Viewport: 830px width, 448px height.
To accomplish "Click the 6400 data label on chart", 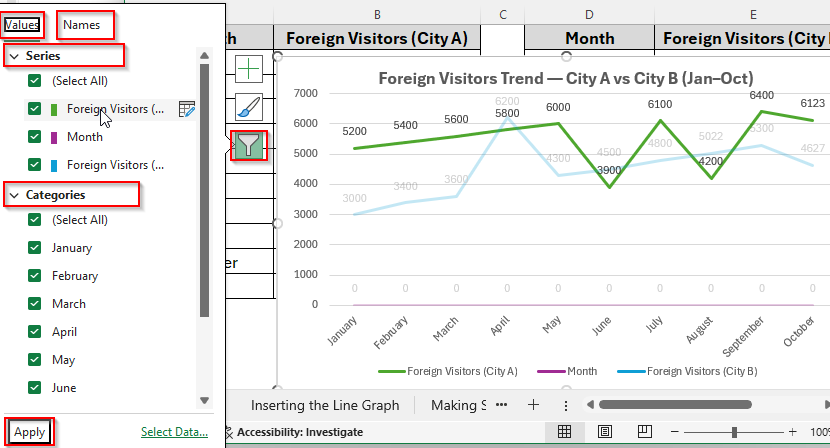I will click(x=762, y=95).
